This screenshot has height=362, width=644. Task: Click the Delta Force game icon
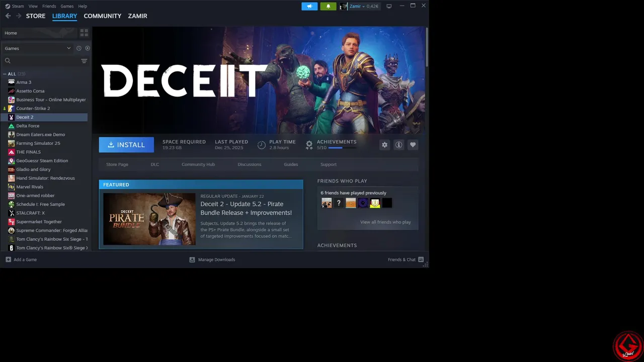tap(11, 126)
